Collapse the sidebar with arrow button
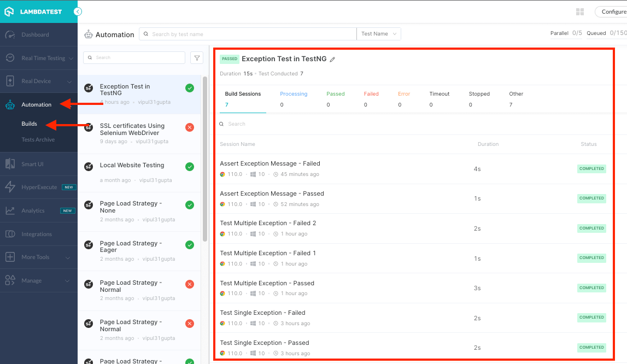Screen dimensions: 627x364 [x=78, y=11]
